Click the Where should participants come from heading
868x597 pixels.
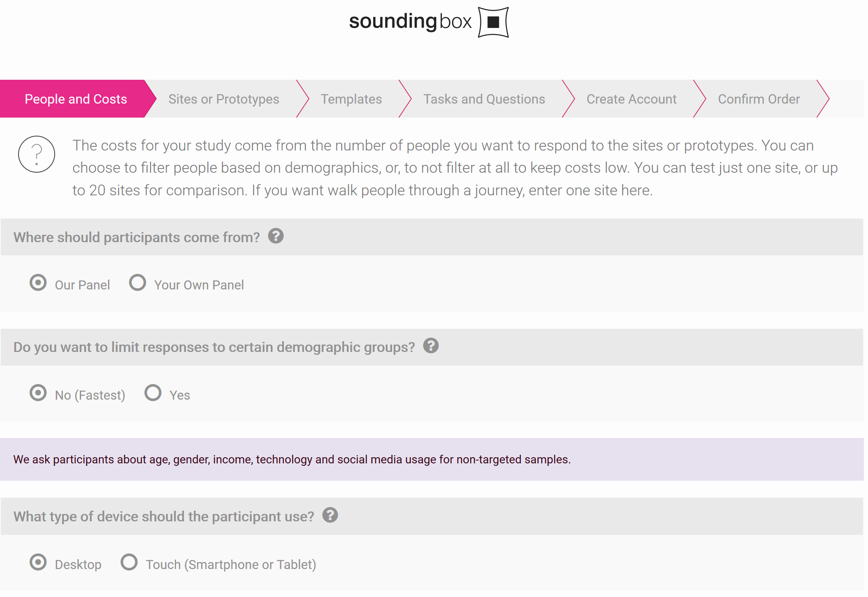pos(137,237)
